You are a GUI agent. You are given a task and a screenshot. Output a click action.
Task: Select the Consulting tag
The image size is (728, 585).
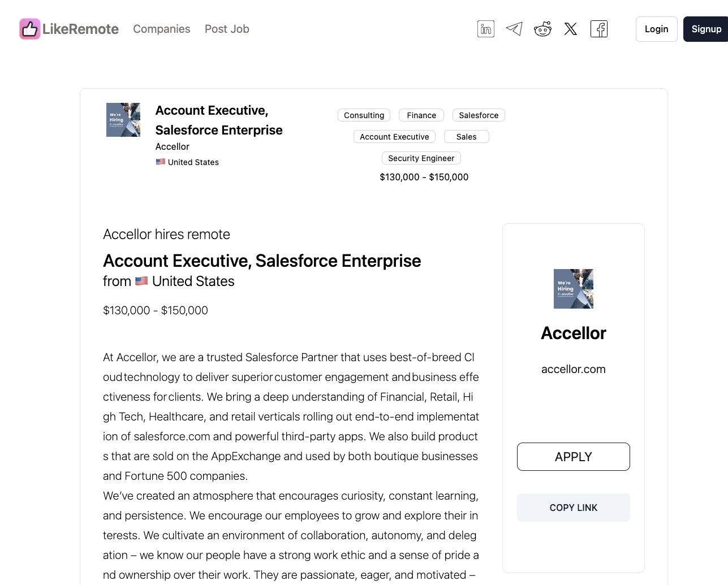tap(364, 115)
